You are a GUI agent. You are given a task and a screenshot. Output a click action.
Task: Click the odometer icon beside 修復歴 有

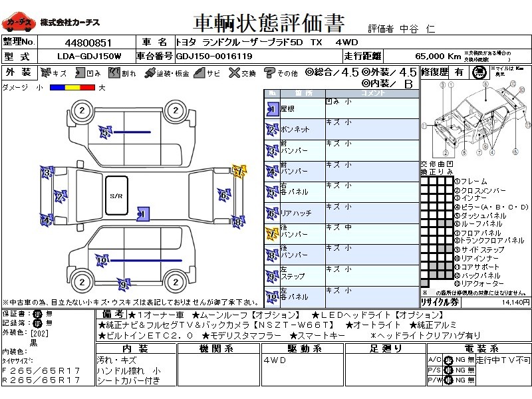coord(479,72)
